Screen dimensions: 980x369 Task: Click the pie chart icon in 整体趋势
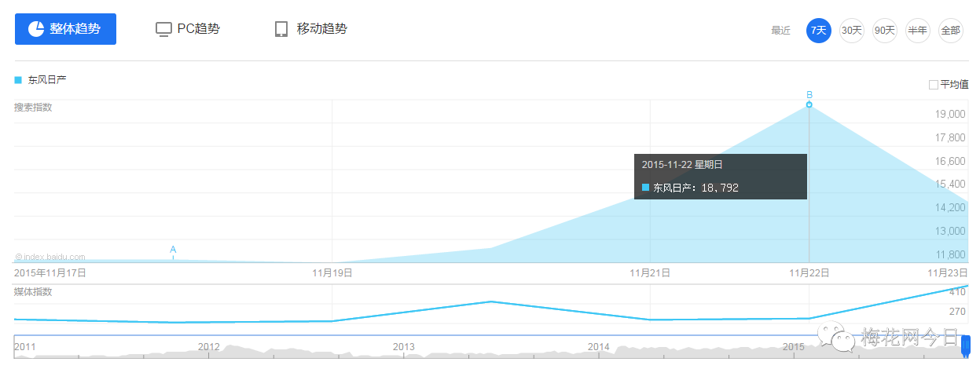click(36, 29)
